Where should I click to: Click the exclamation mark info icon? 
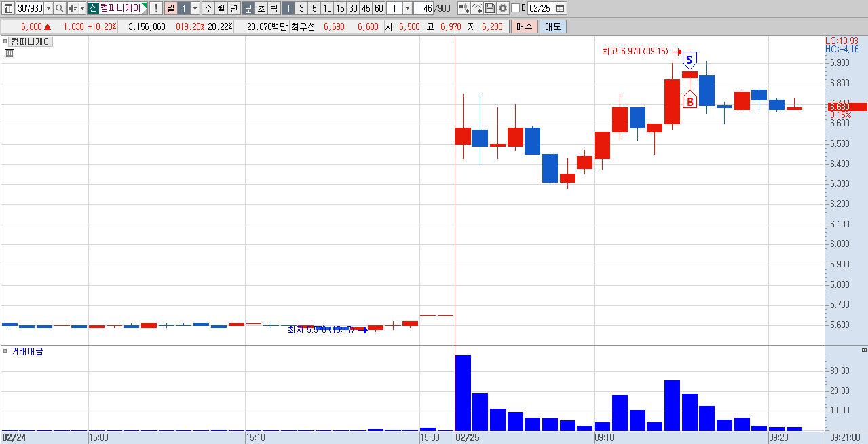[155, 8]
